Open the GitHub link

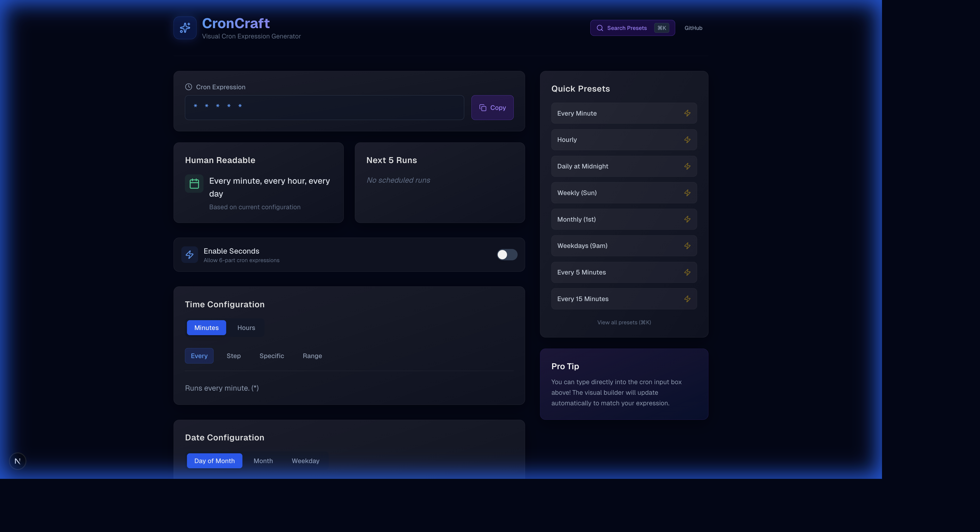[x=693, y=28]
